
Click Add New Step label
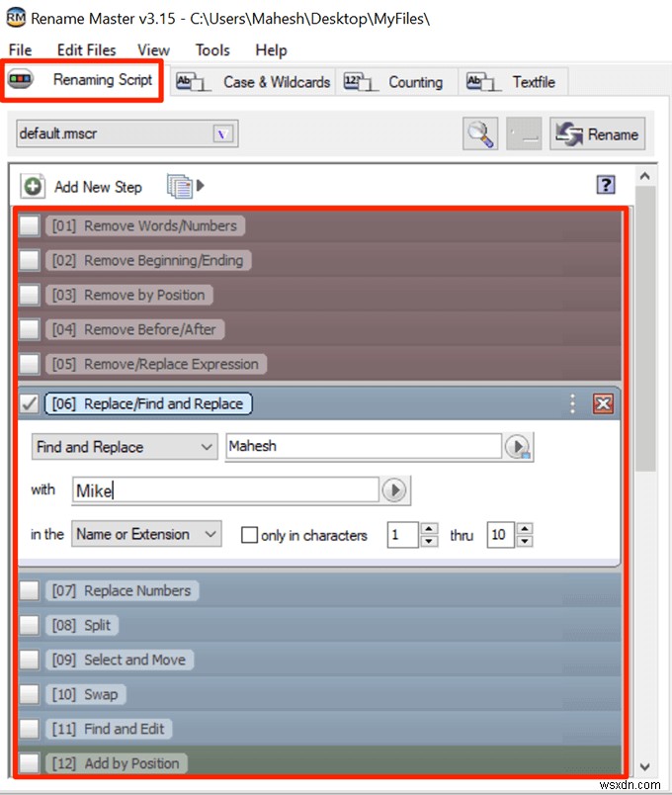(98, 187)
